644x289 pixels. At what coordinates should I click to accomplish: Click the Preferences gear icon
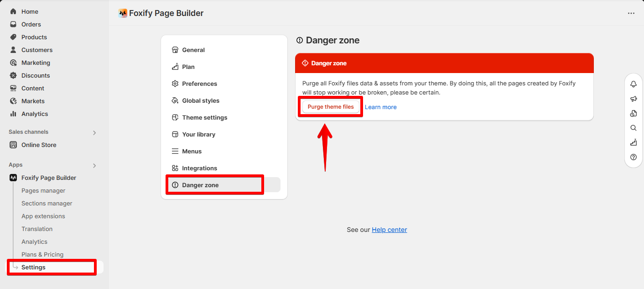point(175,84)
